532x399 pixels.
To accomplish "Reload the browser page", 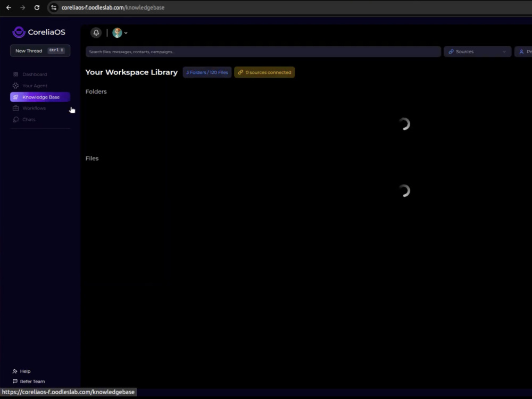I will coord(37,7).
